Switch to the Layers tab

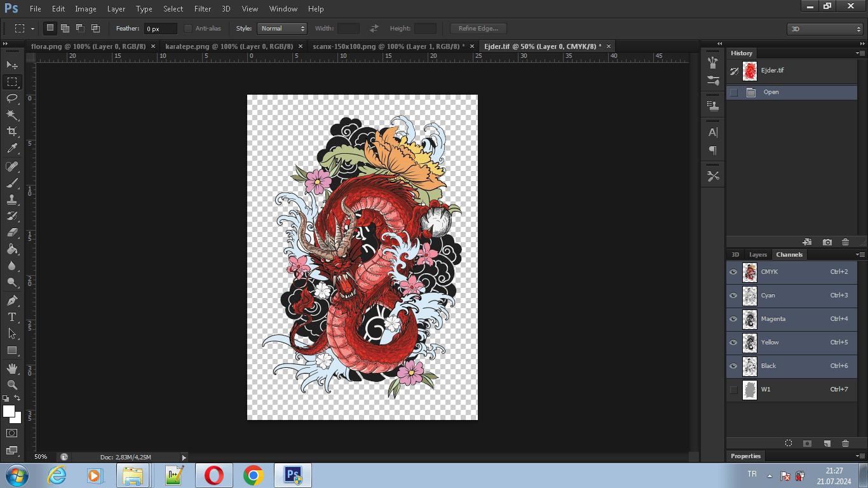tap(758, 254)
